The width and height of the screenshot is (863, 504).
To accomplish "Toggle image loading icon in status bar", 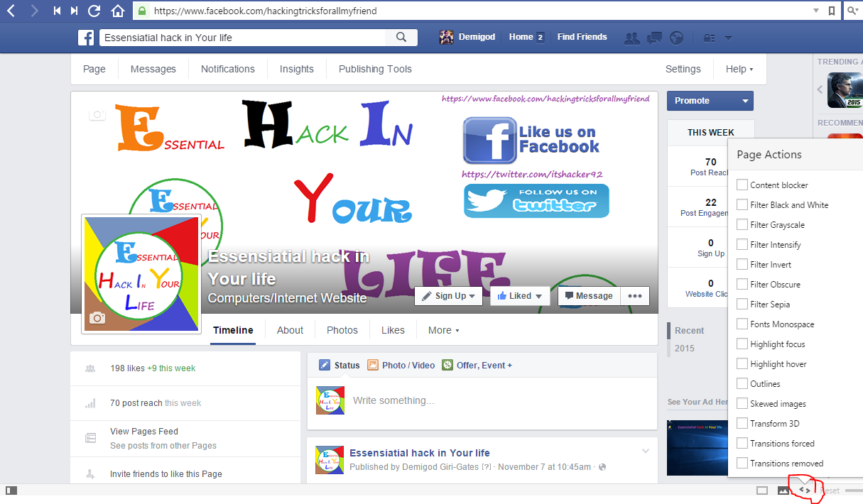I will (x=783, y=491).
